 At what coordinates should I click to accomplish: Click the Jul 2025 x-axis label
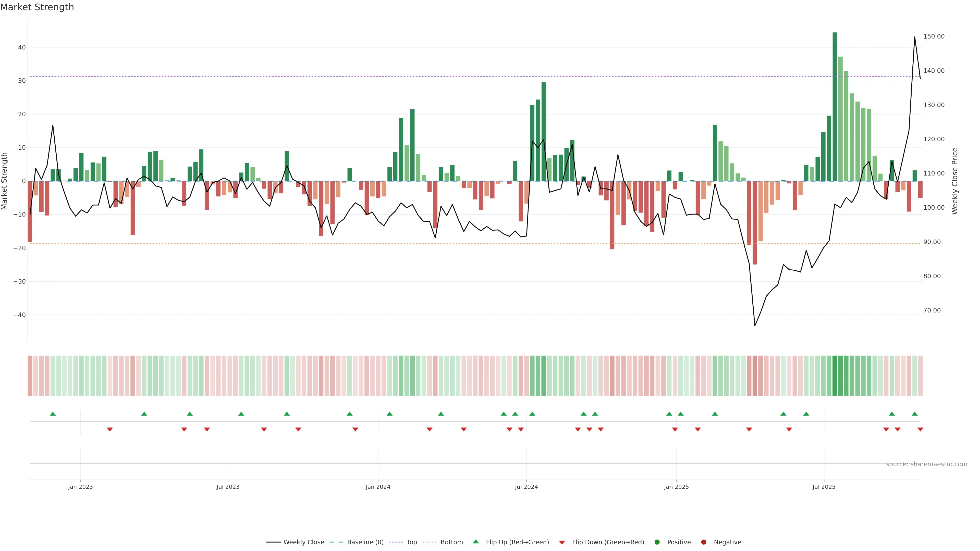click(824, 487)
